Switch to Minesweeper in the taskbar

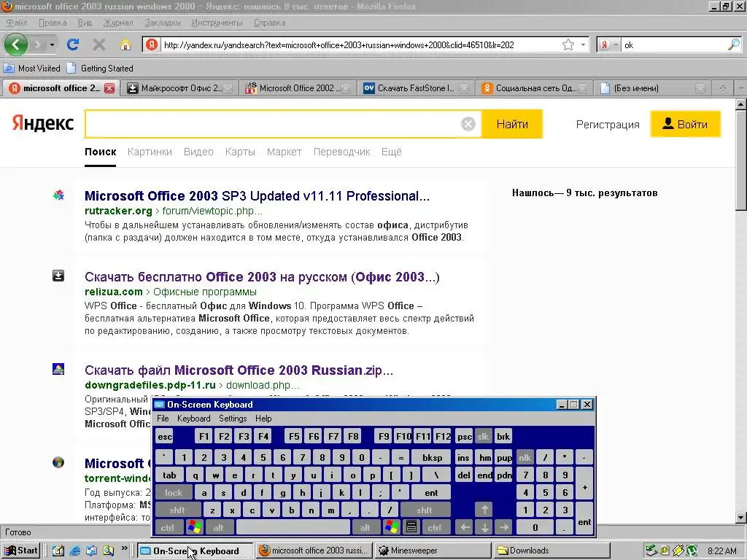pyautogui.click(x=433, y=551)
